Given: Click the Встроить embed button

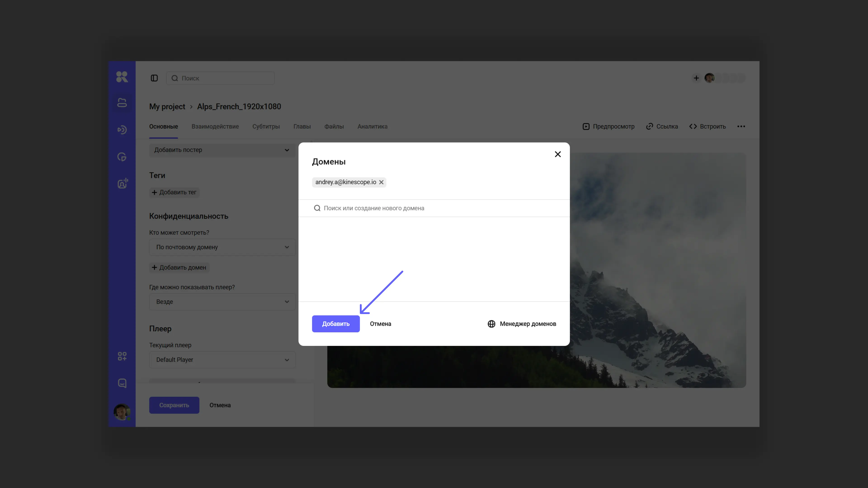Looking at the screenshot, I should coord(707,126).
